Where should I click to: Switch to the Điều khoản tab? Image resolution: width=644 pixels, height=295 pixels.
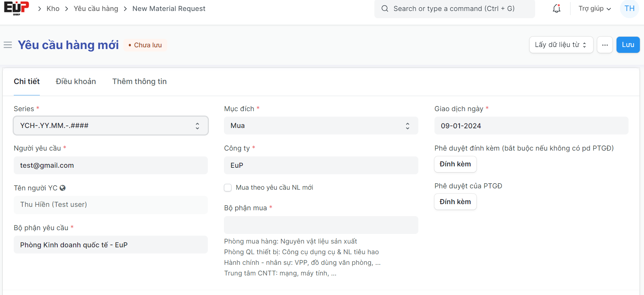point(76,81)
